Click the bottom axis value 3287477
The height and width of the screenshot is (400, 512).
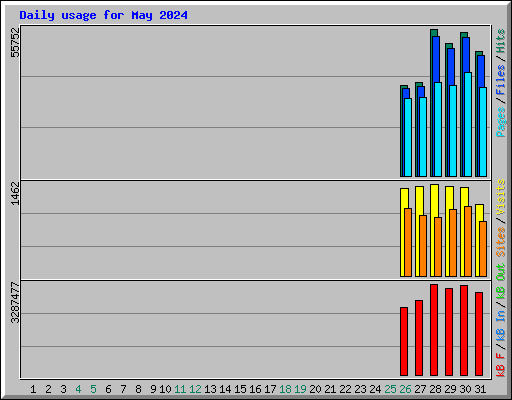coord(15,303)
